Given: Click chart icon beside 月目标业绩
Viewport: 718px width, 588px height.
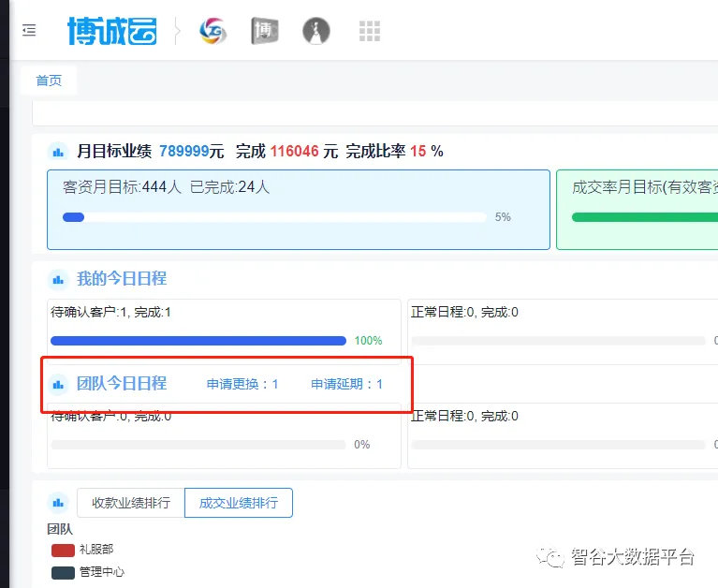Looking at the screenshot, I should [x=58, y=151].
